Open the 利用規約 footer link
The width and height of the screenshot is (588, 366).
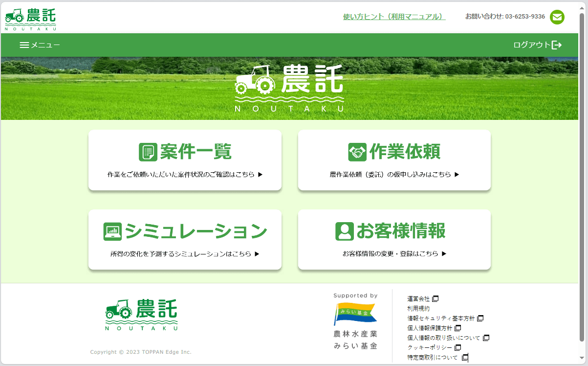418,308
